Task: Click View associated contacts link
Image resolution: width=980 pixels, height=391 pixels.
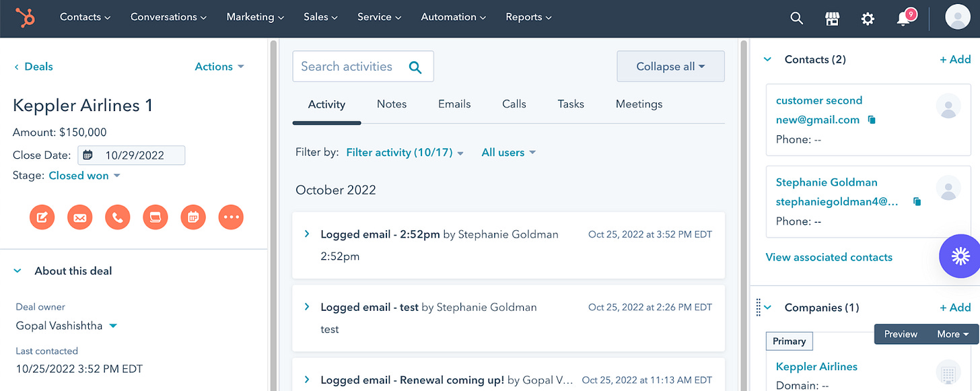Action: (829, 257)
